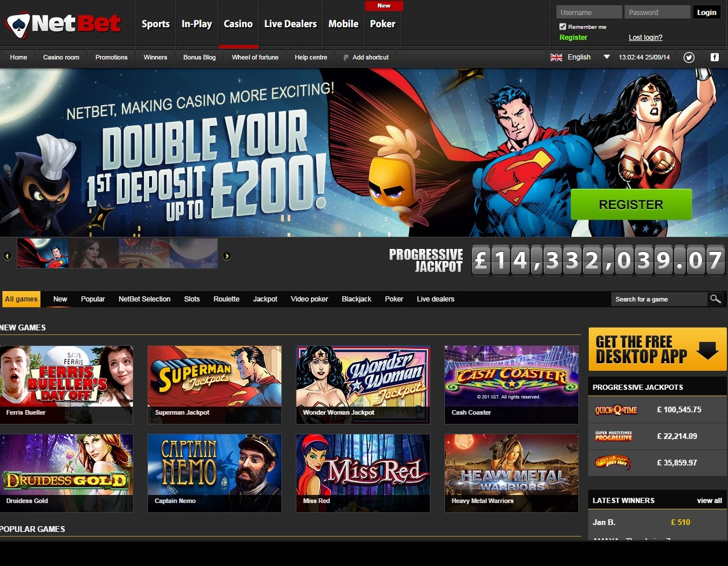Click the search magnifier icon
The image size is (728, 566).
(715, 299)
